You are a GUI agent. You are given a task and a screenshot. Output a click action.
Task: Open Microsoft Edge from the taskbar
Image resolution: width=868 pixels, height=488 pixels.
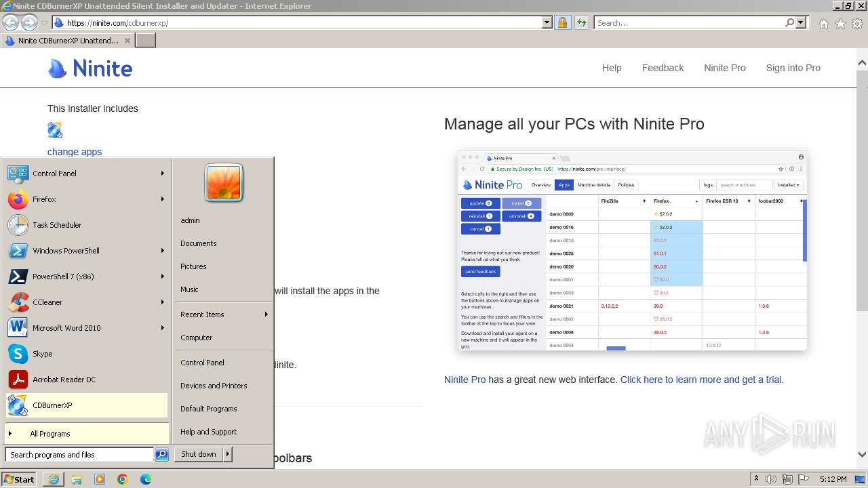146,479
